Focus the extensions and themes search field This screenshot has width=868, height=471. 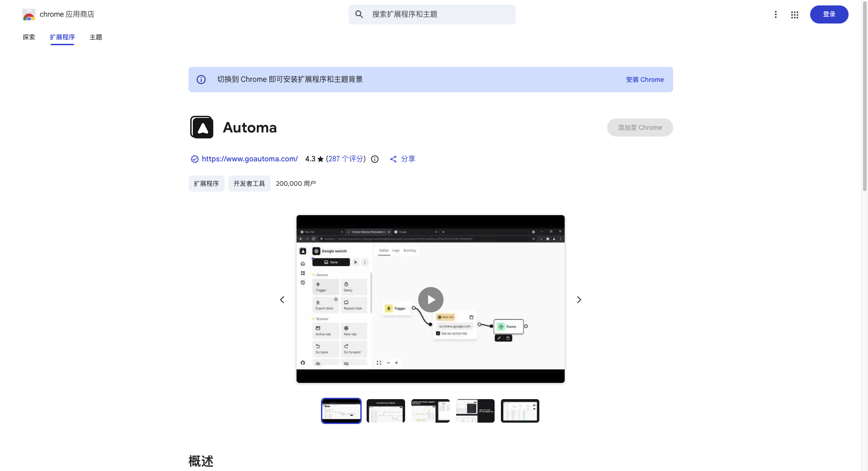432,14
